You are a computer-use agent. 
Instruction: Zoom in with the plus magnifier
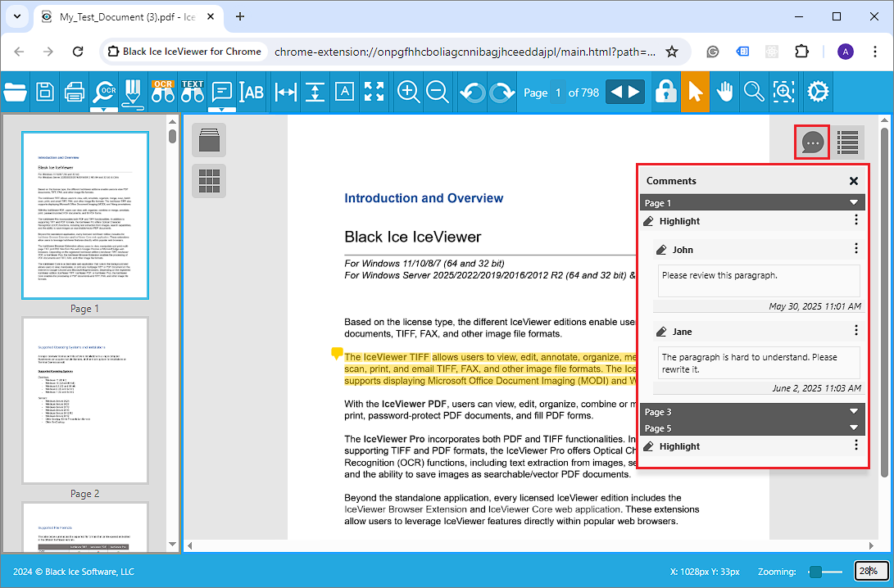408,92
